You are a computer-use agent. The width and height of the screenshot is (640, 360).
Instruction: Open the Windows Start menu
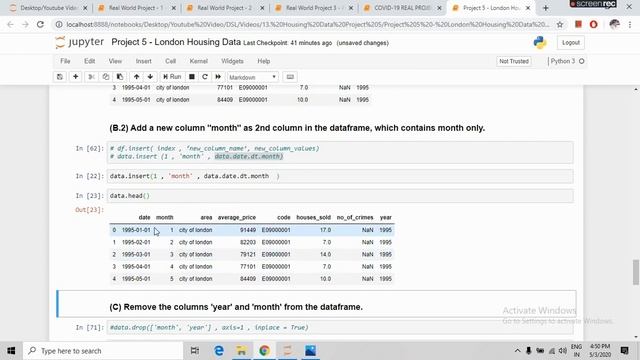point(11,351)
